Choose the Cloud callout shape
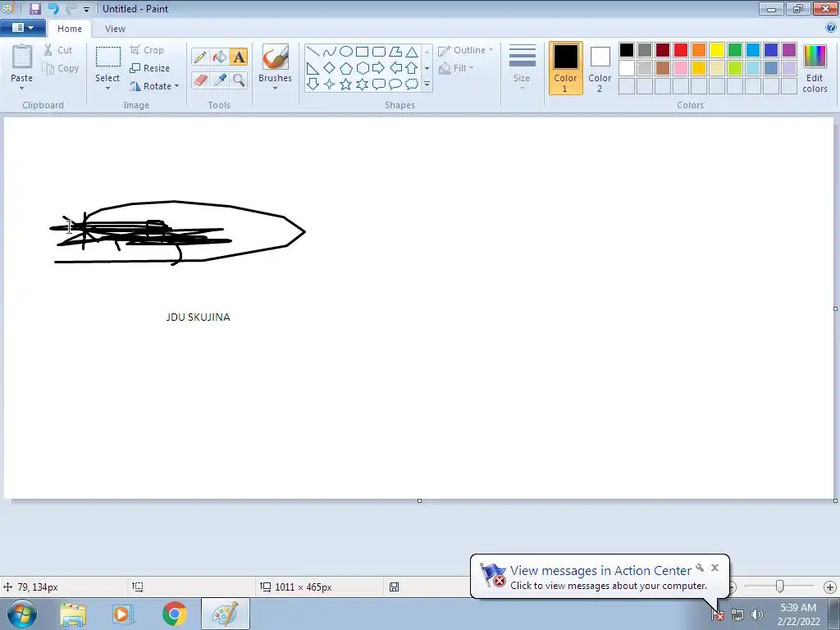The image size is (840, 630). pyautogui.click(x=412, y=84)
